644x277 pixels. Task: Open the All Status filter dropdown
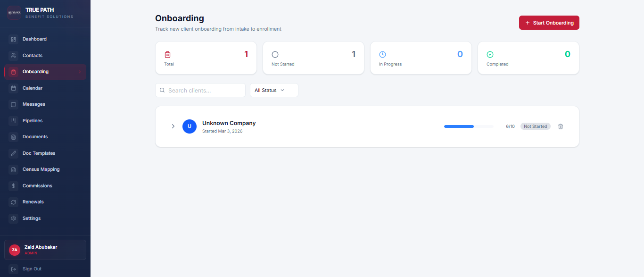pyautogui.click(x=273, y=90)
